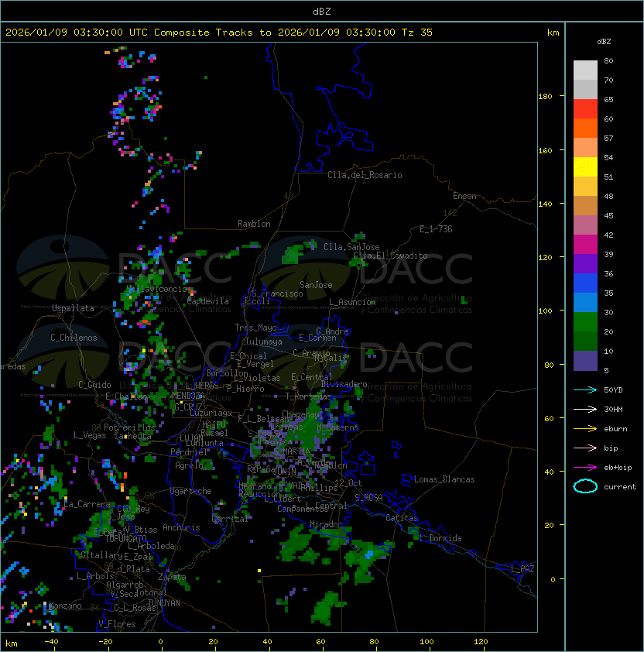
Task: Click the eburn yellow arrow legend icon
Action: (x=585, y=429)
